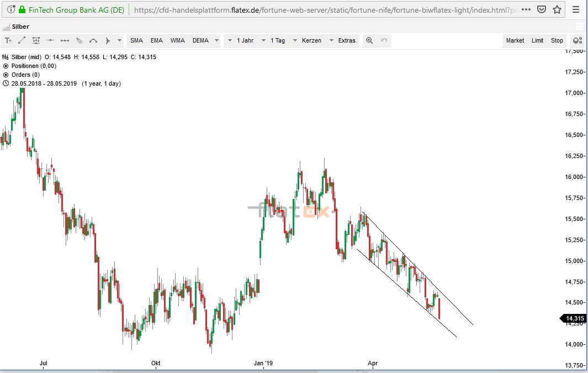Viewport: 588px width, 373px height.
Task: Click the Silber (mid) series icon
Action: coord(6,57)
